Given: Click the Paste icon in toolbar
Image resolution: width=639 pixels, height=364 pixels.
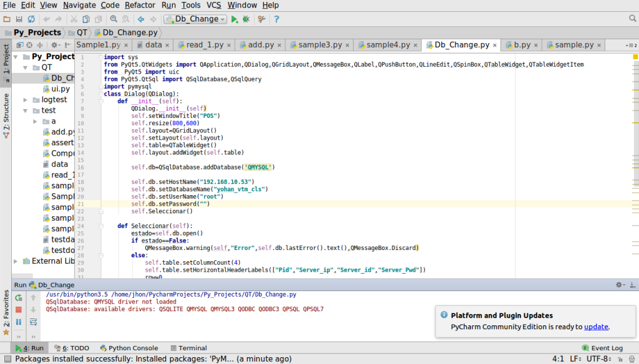Looking at the screenshot, I should tap(98, 19).
